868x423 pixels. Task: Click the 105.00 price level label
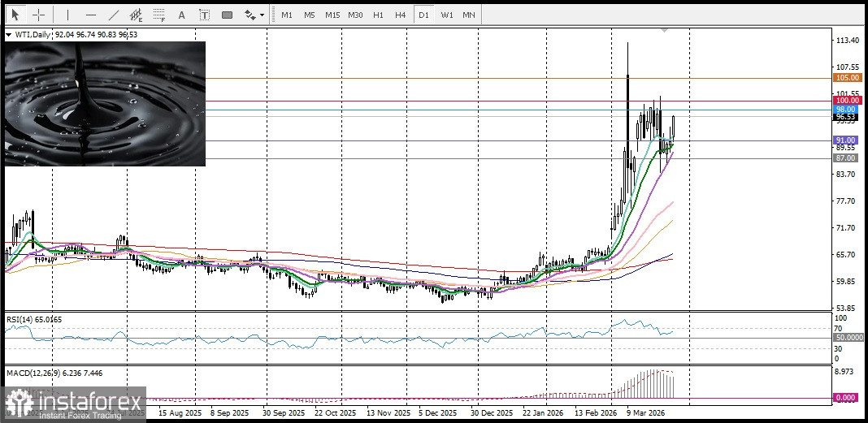(847, 78)
